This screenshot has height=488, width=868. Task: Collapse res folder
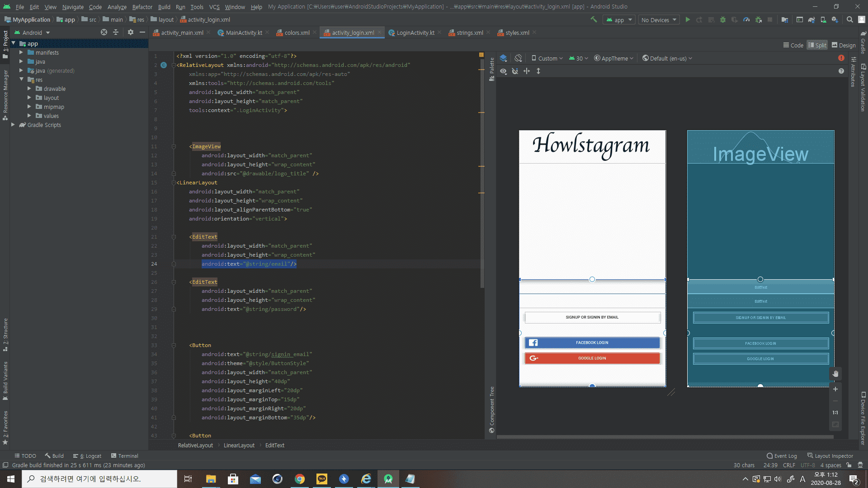21,80
